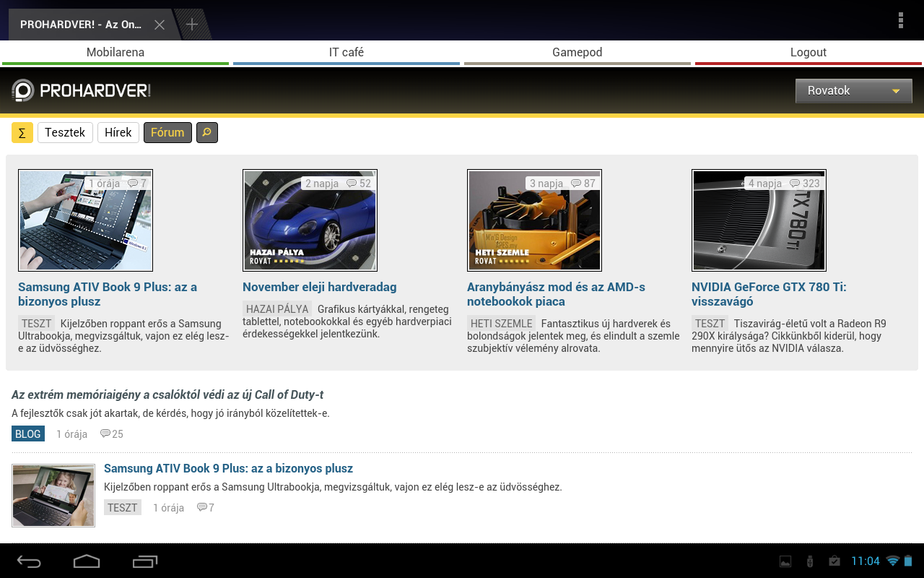Open the search magnifier button
This screenshot has height=578, width=924.
click(x=207, y=133)
